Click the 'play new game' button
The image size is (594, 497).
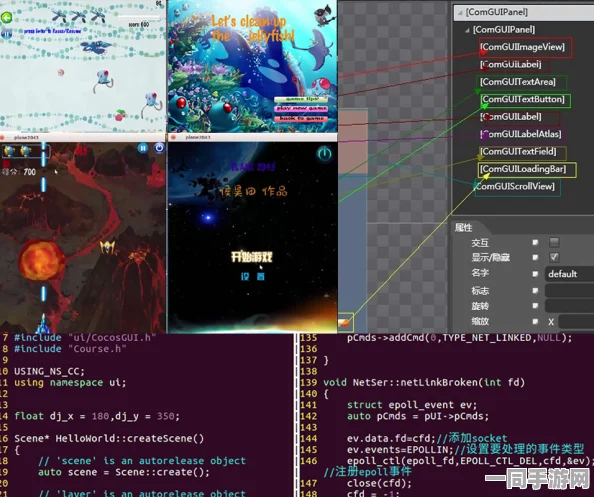[302, 109]
